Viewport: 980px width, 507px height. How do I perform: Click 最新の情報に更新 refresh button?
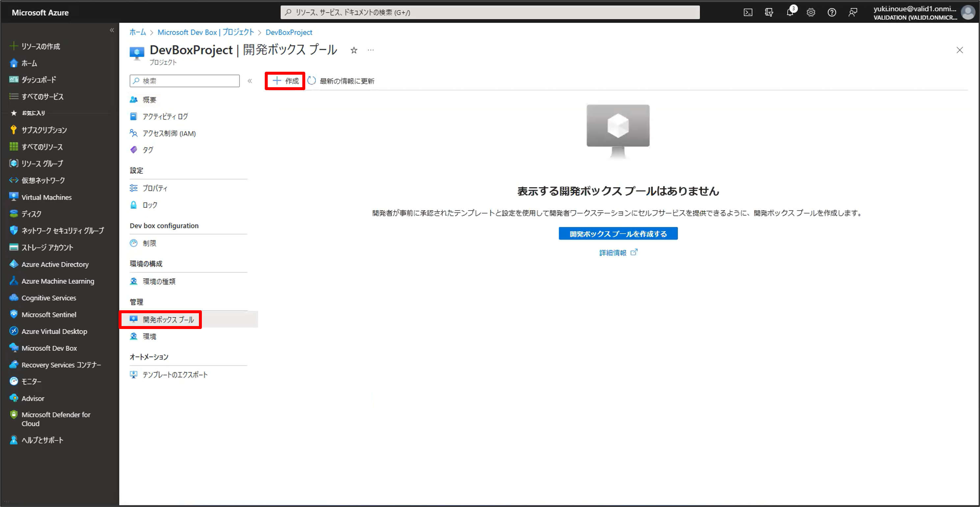(x=341, y=81)
